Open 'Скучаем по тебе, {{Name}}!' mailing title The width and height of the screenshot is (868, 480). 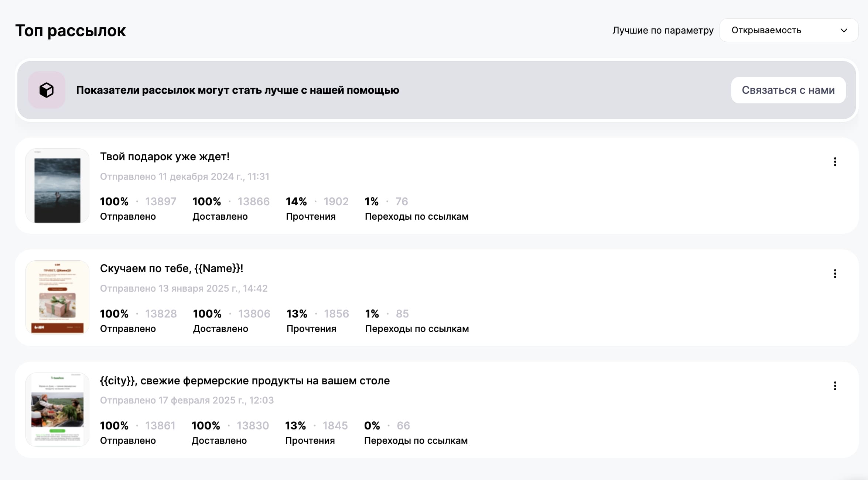coord(171,268)
